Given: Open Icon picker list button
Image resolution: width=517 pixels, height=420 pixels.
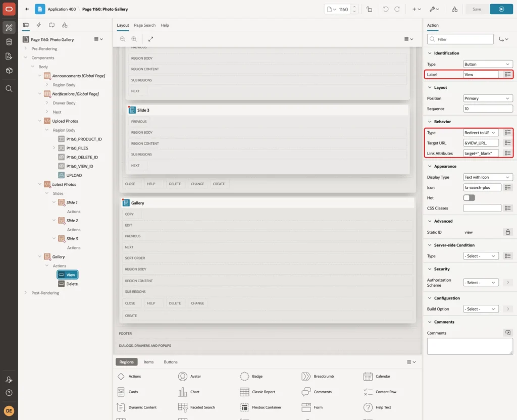Looking at the screenshot, I should click(x=508, y=188).
